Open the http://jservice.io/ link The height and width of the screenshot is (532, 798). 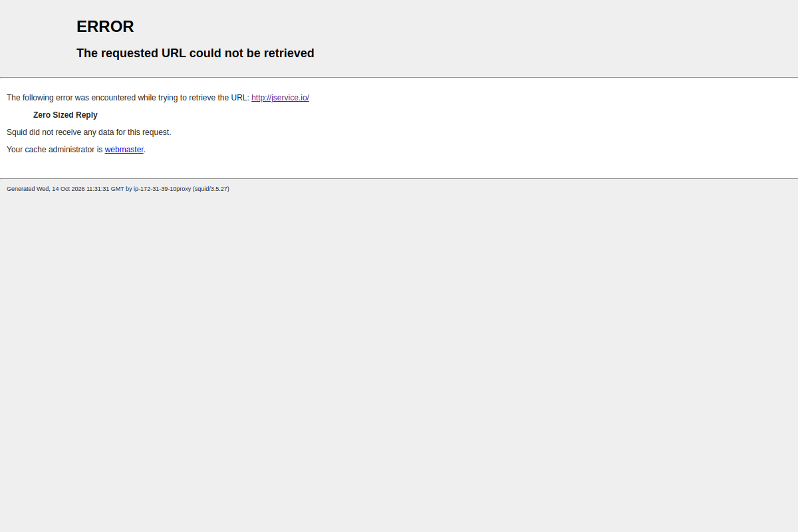pos(280,98)
